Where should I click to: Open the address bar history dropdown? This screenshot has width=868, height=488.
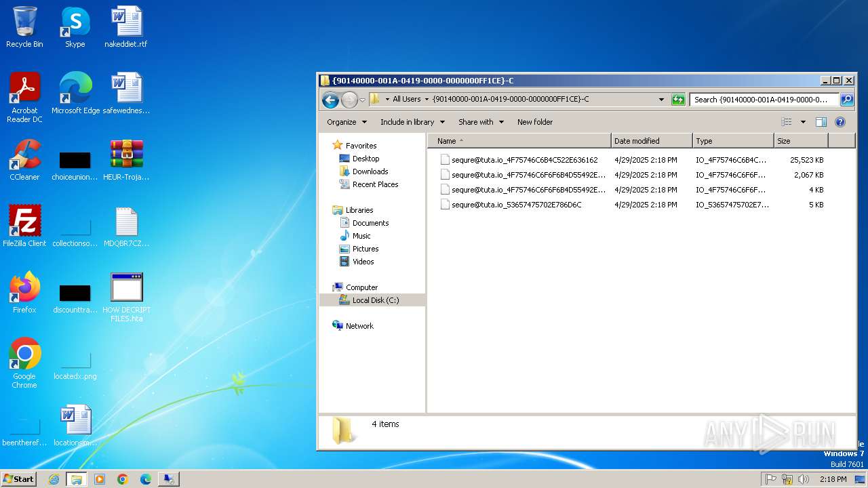click(x=662, y=100)
